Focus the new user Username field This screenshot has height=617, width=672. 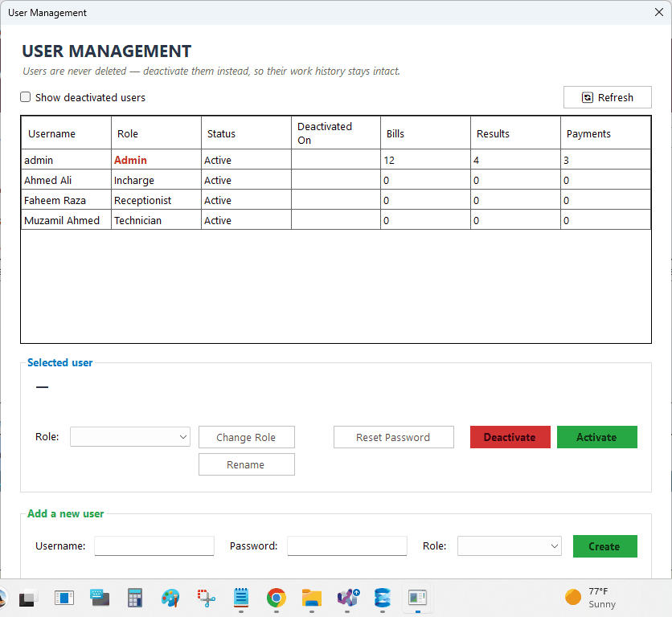(x=154, y=545)
